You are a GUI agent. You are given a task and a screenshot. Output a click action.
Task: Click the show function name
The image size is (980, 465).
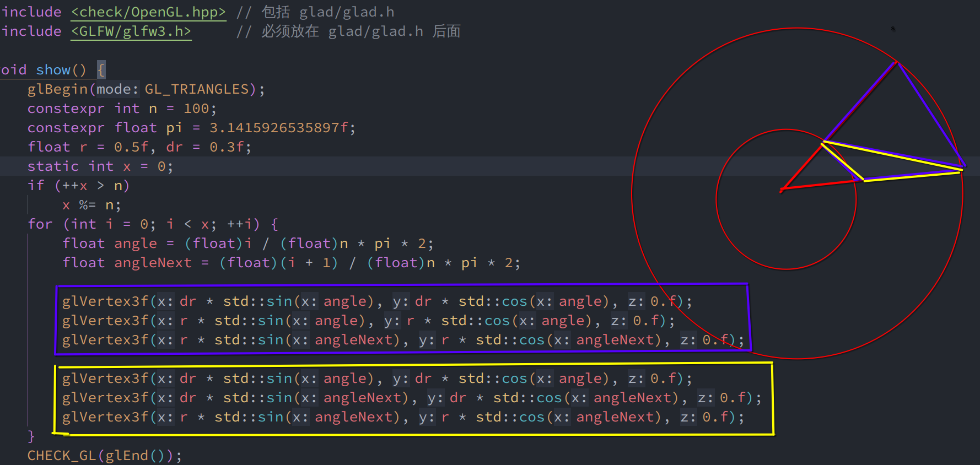(53, 70)
